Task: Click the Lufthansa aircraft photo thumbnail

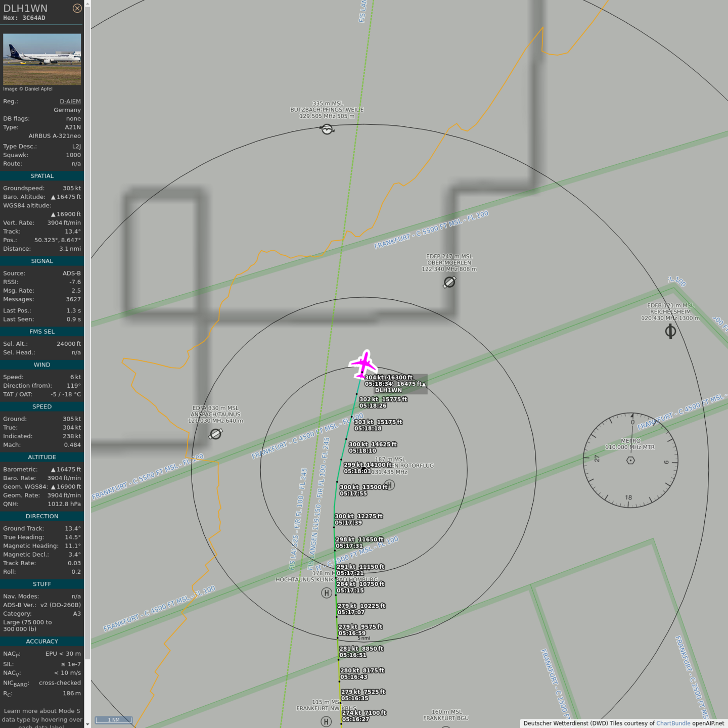Action: [42, 59]
